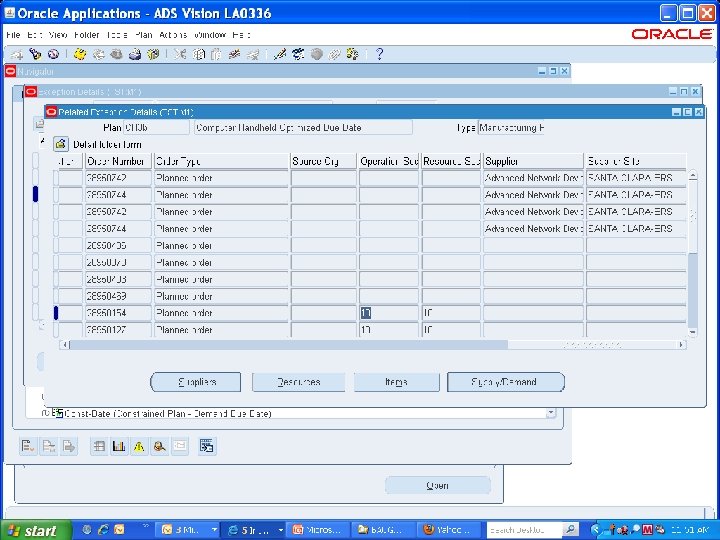Click the Cut scissors toolbar icon
The height and width of the screenshot is (540, 720).
click(180, 54)
